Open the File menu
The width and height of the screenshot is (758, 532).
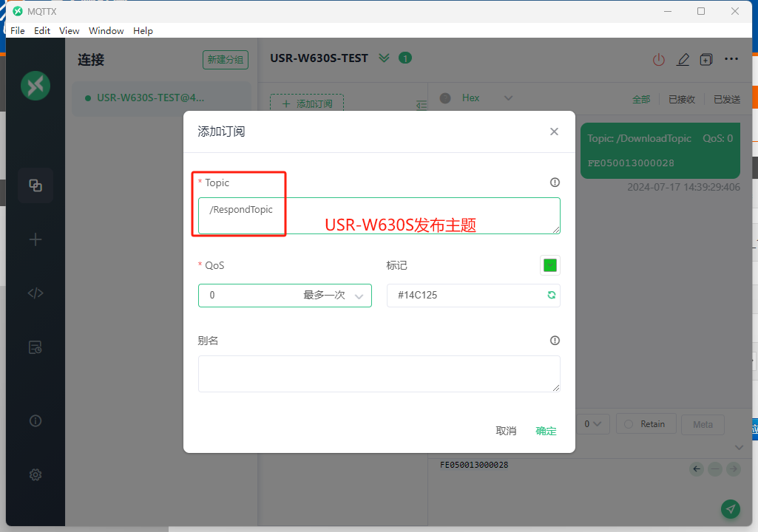pos(18,31)
